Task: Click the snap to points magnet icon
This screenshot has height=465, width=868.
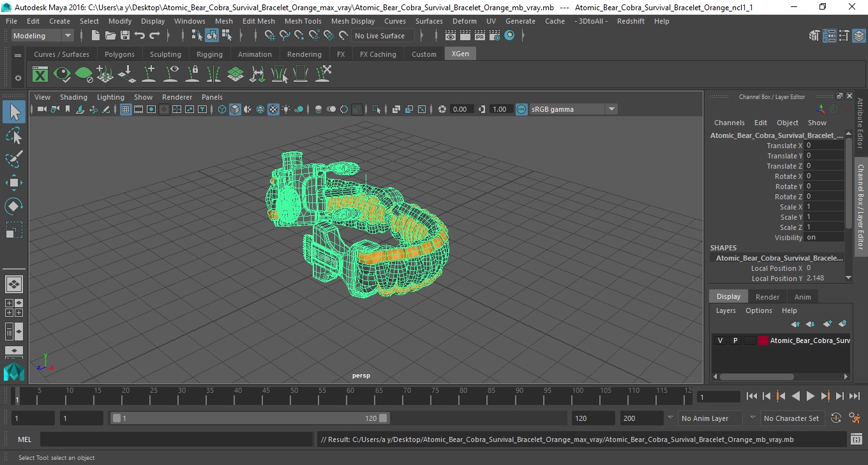Action: point(299,36)
